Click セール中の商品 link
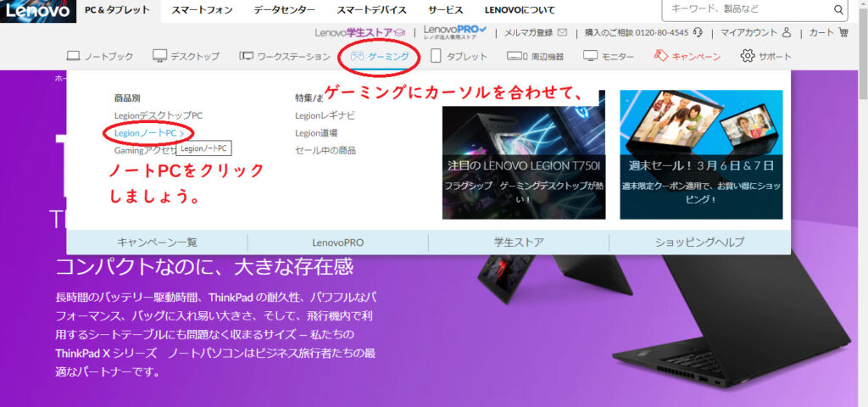Image resolution: width=868 pixels, height=407 pixels. point(325,150)
